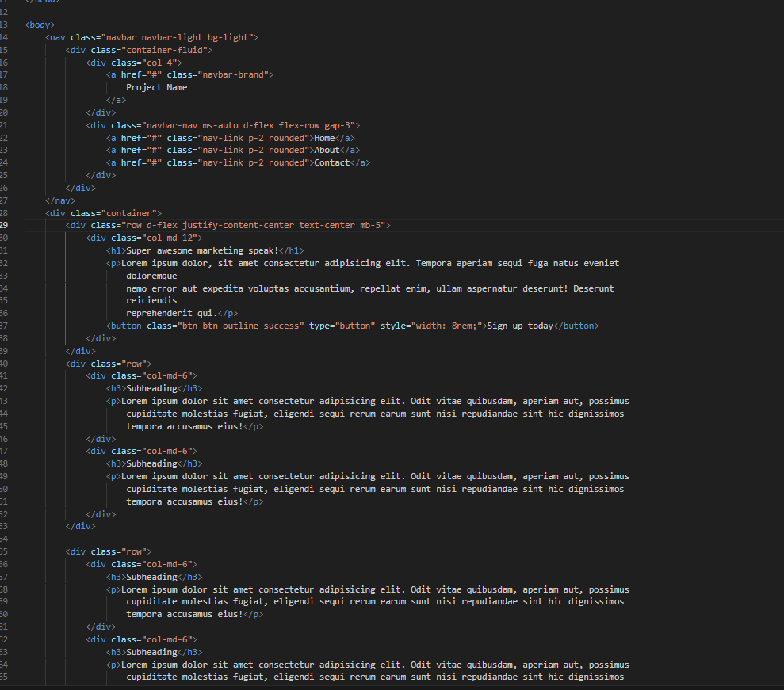Click the "btn btn-outline-success" class string

click(238, 326)
